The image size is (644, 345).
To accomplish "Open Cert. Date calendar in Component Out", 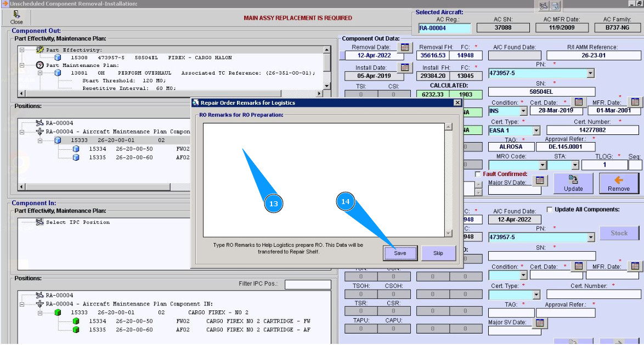I will click(x=578, y=102).
